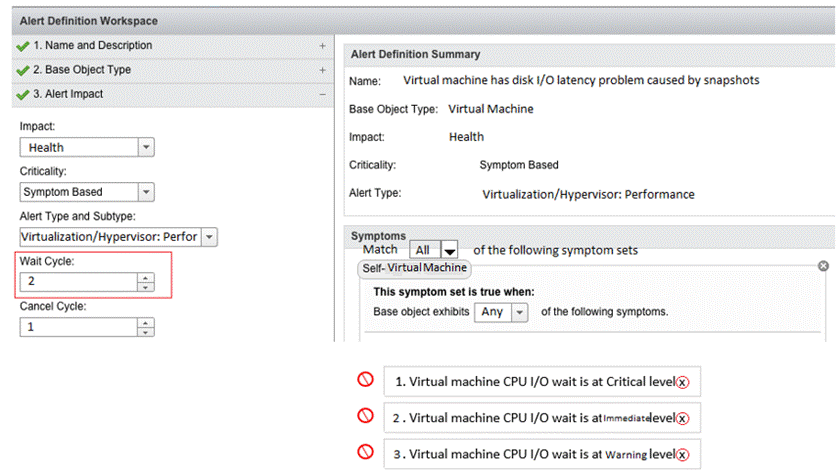The image size is (840, 475).
Task: Click the prohibition icon beside Immediate level symptom
Action: [x=366, y=416]
